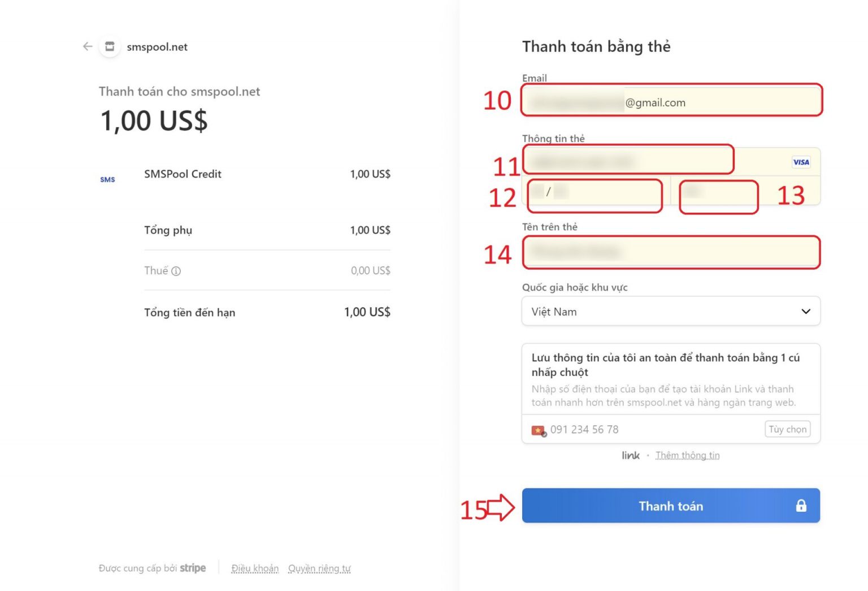The image size is (868, 591).
Task: Open the country dropdown showing Việt Nam
Action: click(670, 312)
